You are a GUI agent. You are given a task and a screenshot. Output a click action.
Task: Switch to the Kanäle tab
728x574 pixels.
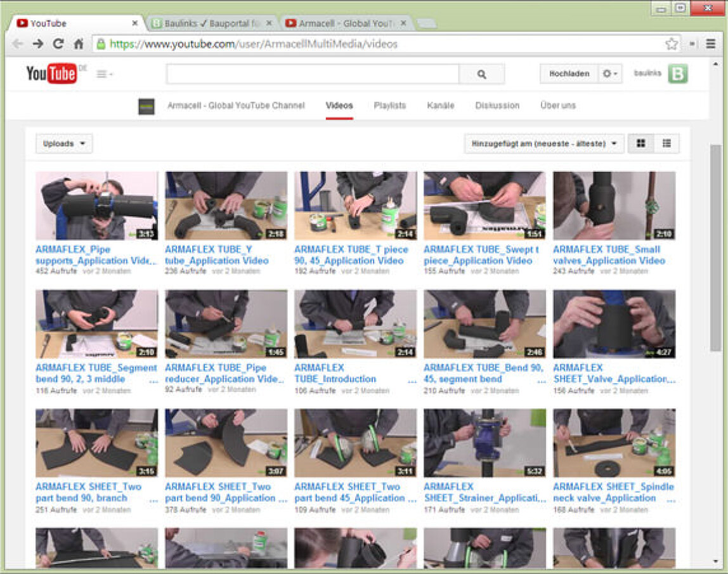point(441,106)
